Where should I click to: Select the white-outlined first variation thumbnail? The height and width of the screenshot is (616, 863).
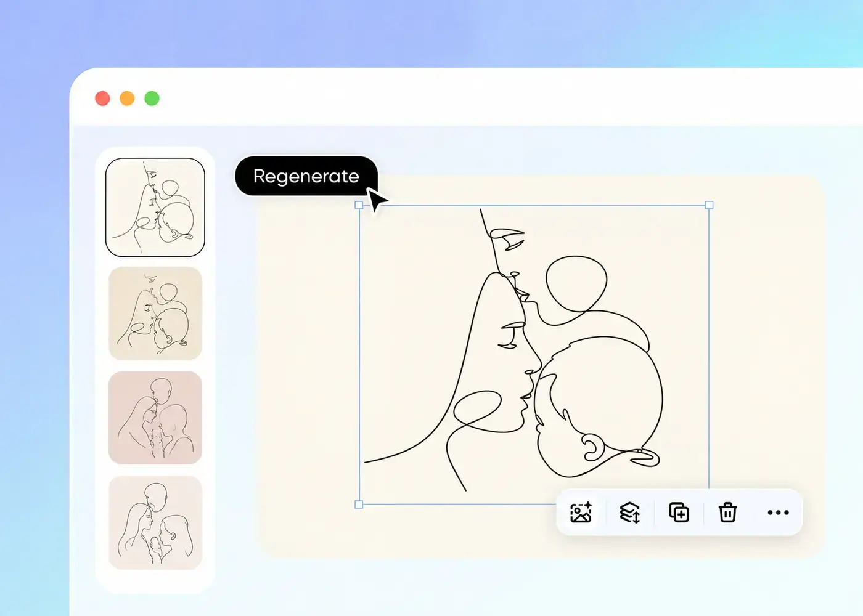[155, 208]
